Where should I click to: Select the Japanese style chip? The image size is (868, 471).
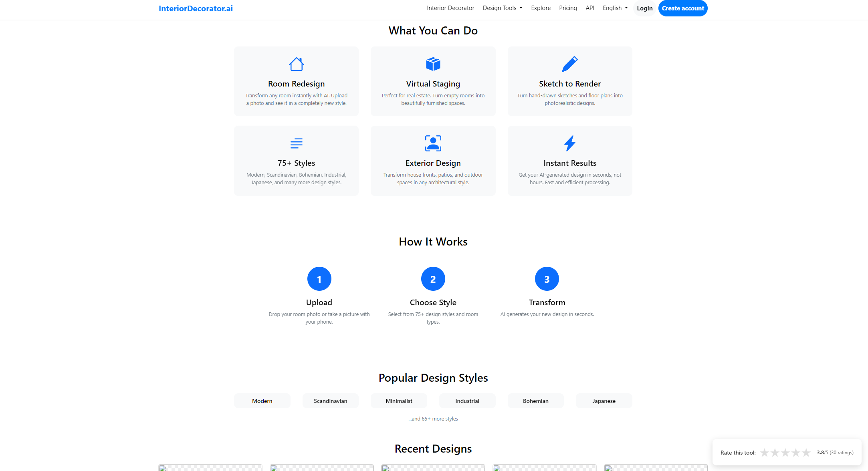coord(604,401)
